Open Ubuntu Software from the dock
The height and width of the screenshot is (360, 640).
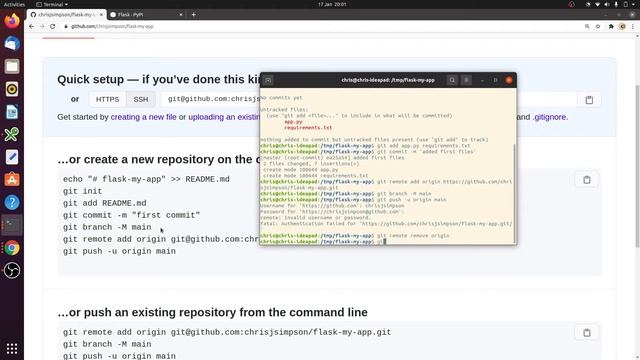[x=12, y=180]
